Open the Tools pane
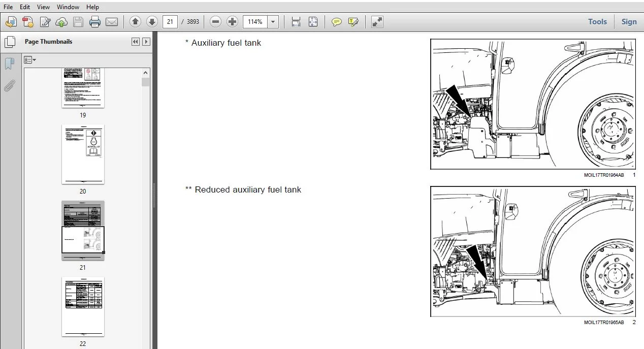The width and height of the screenshot is (644, 349). [x=597, y=22]
